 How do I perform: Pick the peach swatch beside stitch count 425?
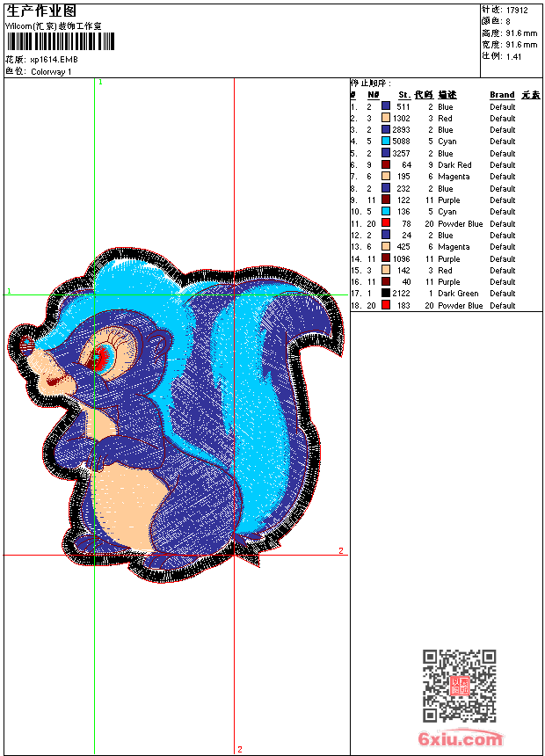386,246
